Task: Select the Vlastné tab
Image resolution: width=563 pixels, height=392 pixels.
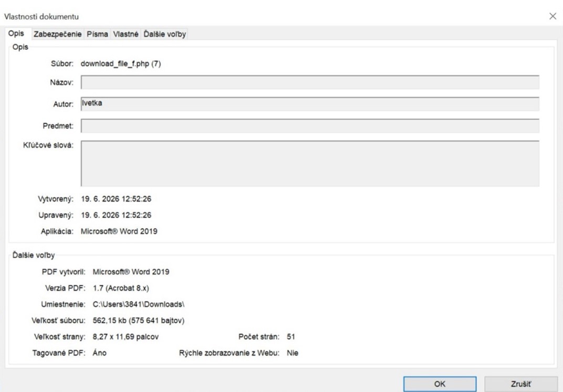Action: (x=126, y=34)
